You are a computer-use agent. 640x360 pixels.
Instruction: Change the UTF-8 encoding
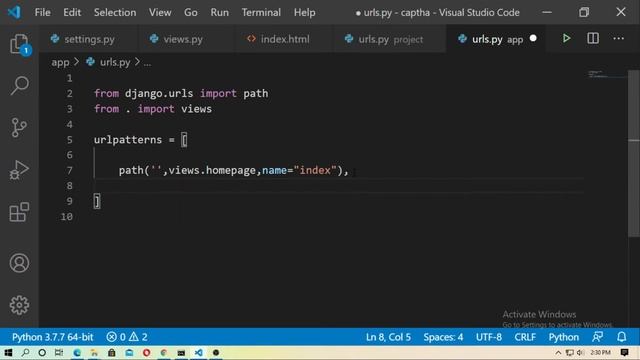tap(489, 337)
